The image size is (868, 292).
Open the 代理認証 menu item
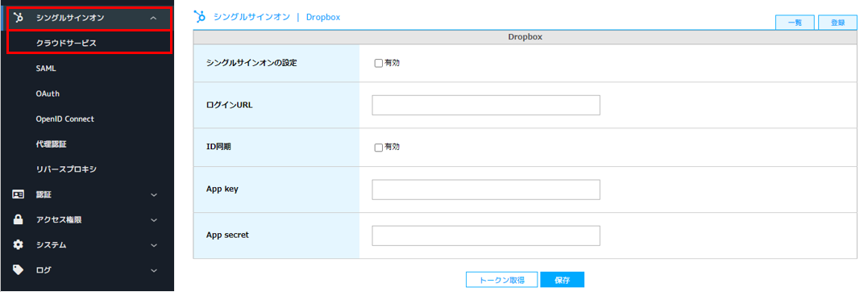pos(52,144)
